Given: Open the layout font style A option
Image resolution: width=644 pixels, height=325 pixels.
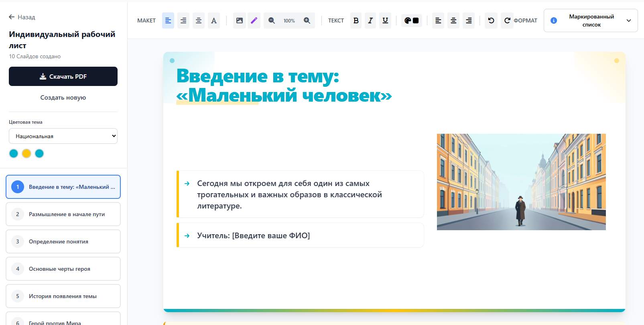Looking at the screenshot, I should [x=214, y=20].
